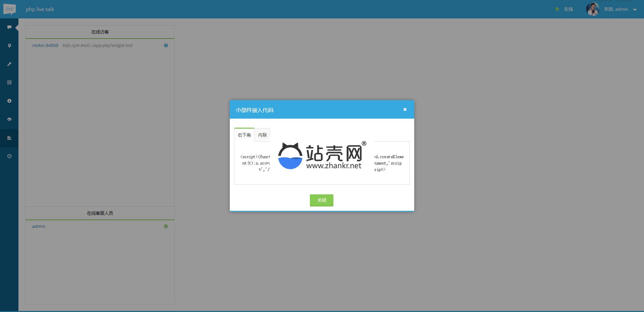Viewport: 644px width, 312px height.
Task: Expand the admin user dropdown arrow
Action: pyautogui.click(x=635, y=10)
